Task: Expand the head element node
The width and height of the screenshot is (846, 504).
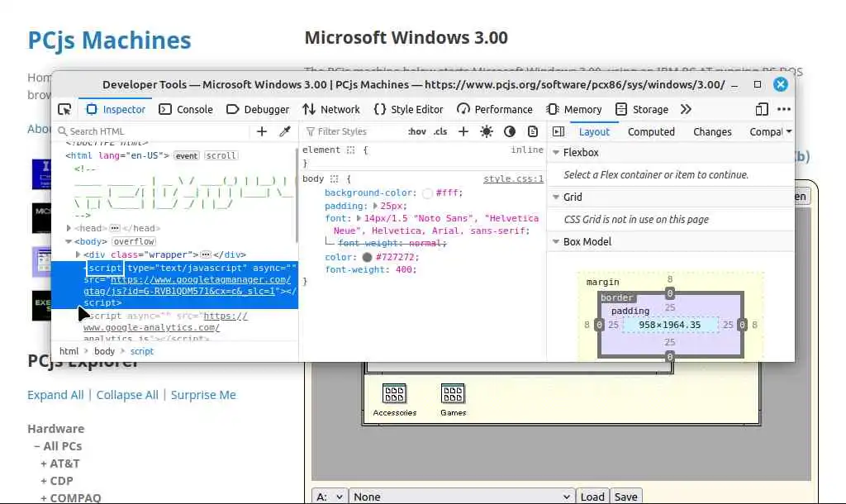Action: [x=69, y=228]
